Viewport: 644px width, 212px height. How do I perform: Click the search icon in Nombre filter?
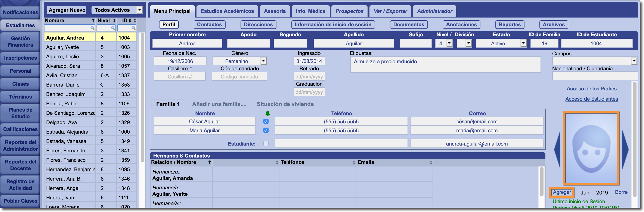click(92, 28)
